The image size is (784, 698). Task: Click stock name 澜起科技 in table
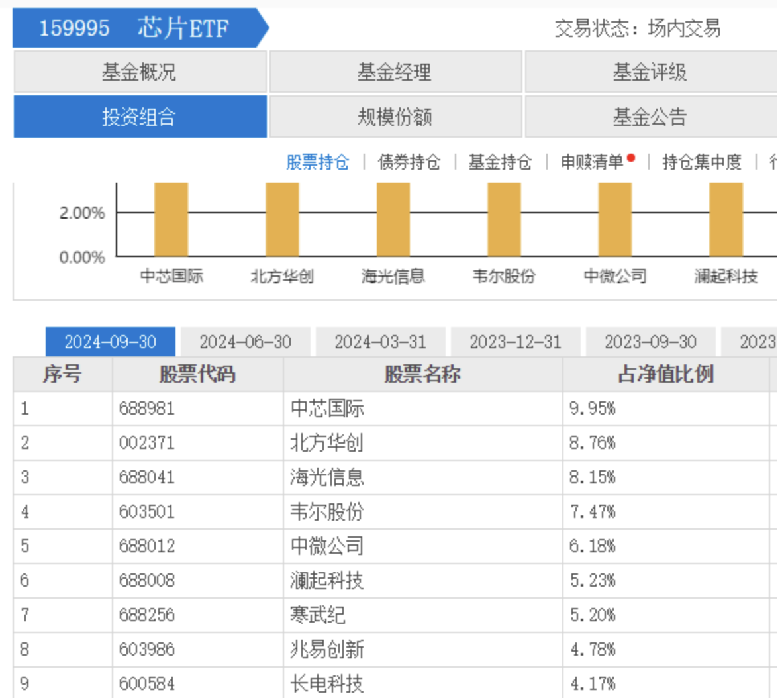(327, 581)
